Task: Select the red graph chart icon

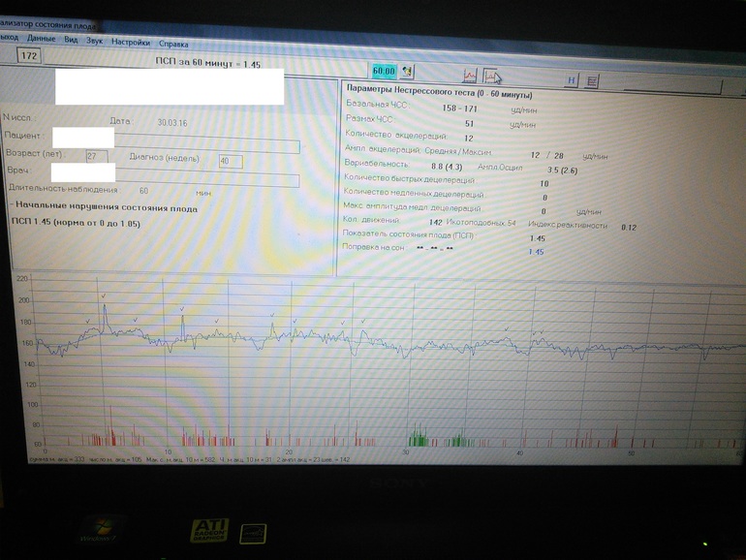Action: point(470,76)
